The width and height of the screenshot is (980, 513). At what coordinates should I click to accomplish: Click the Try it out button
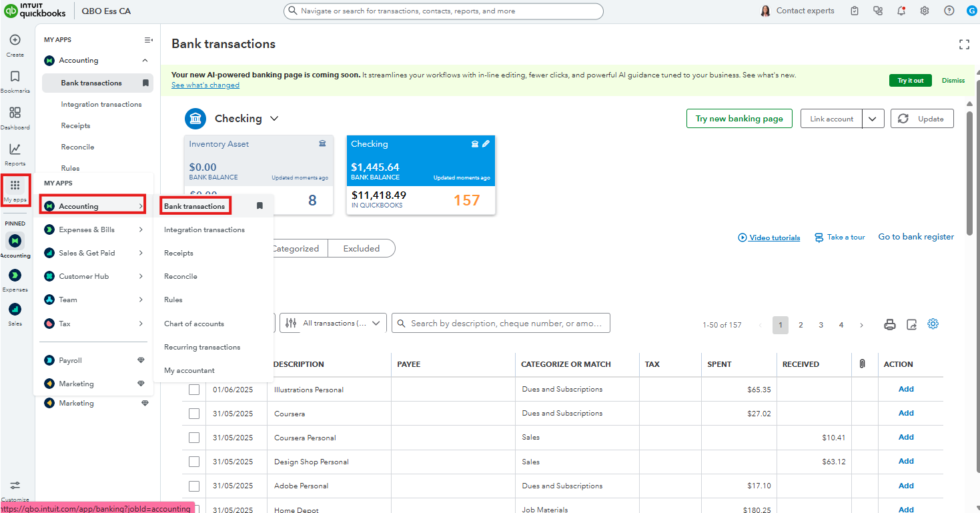tap(910, 81)
